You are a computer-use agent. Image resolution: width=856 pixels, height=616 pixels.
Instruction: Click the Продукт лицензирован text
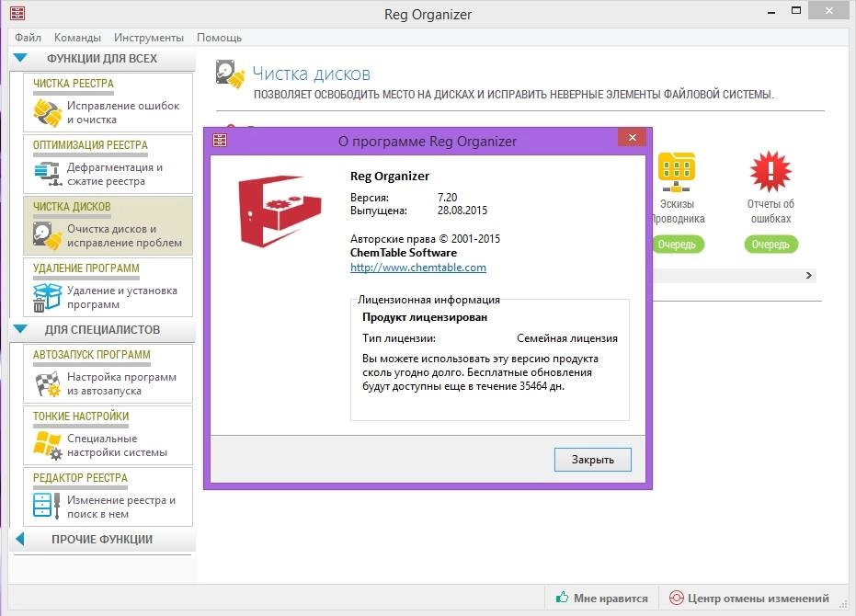tap(425, 317)
